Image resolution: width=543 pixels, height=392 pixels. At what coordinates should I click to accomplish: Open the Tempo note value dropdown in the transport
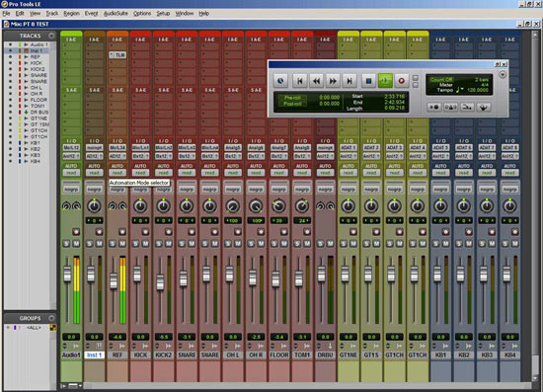coord(459,90)
